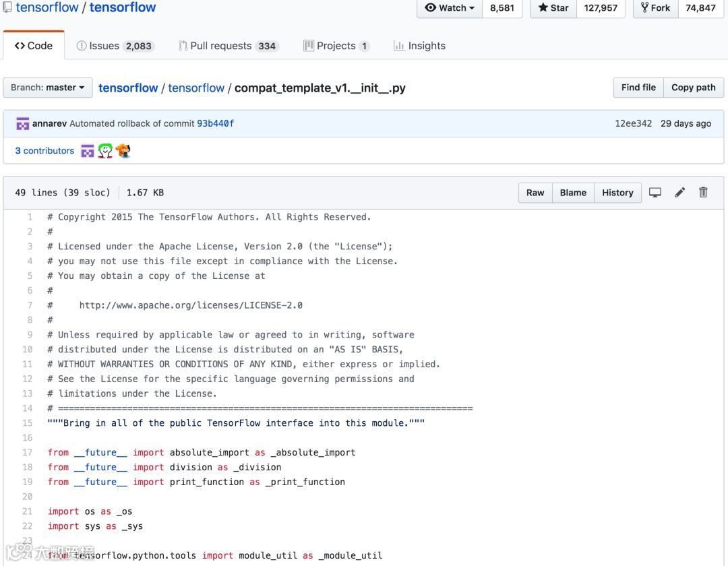Open the Branch: master dropdown
The width and height of the screenshot is (728, 566).
(48, 88)
